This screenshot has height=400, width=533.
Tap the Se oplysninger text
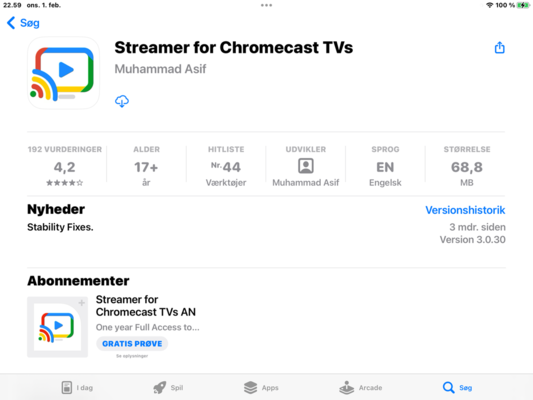coord(132,356)
